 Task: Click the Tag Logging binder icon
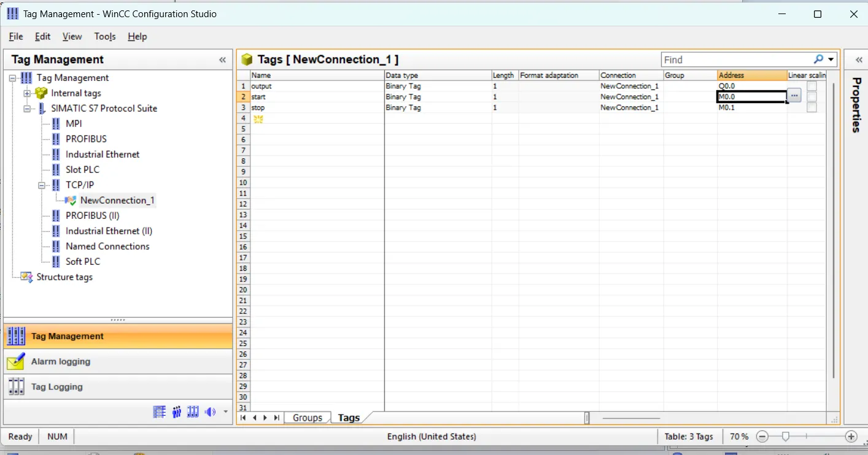(17, 386)
